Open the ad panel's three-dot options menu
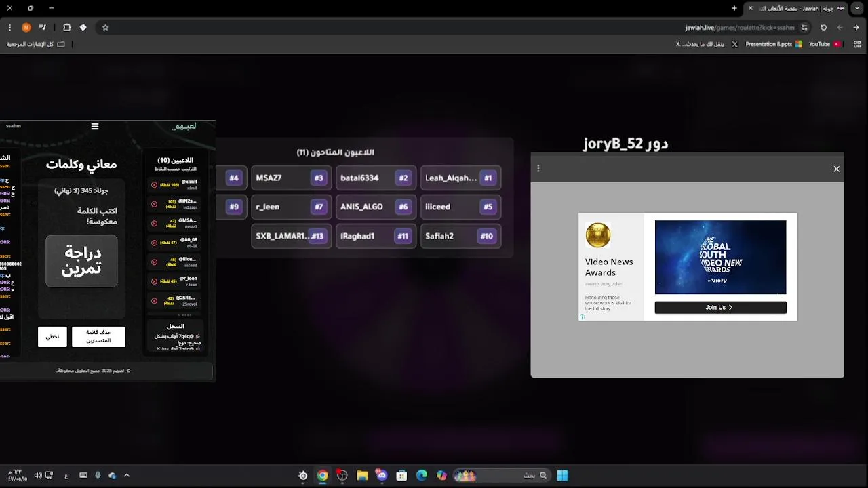The image size is (868, 488). pos(538,168)
